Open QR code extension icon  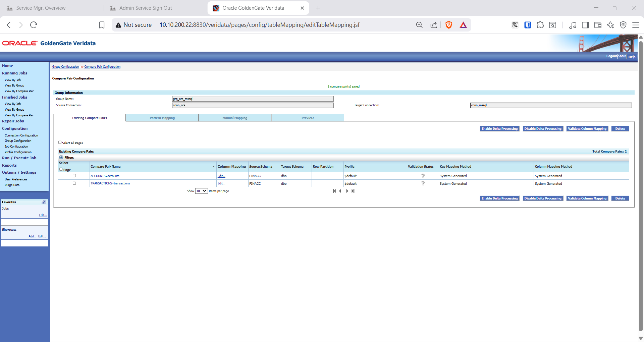tap(515, 25)
